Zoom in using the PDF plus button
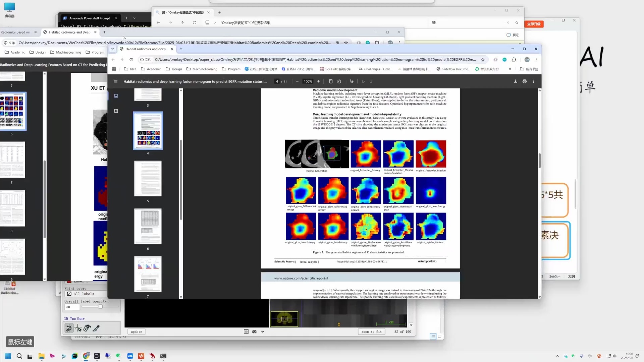 [x=318, y=81]
